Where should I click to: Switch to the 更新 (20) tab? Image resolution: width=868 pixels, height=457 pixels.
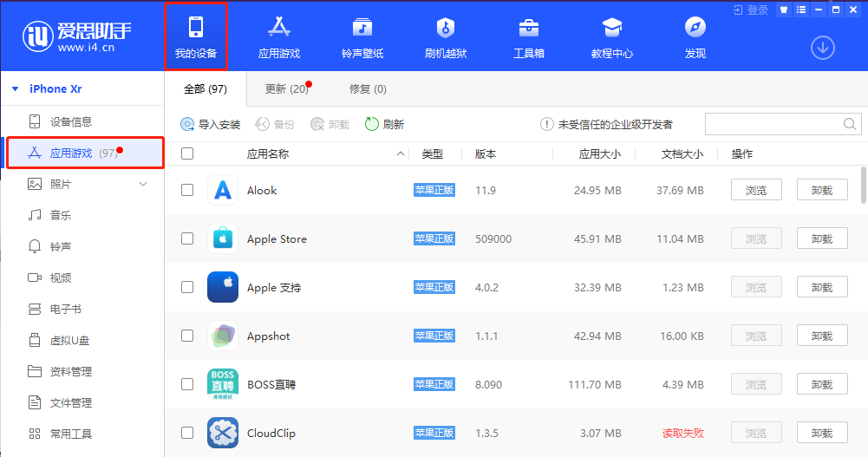287,89
